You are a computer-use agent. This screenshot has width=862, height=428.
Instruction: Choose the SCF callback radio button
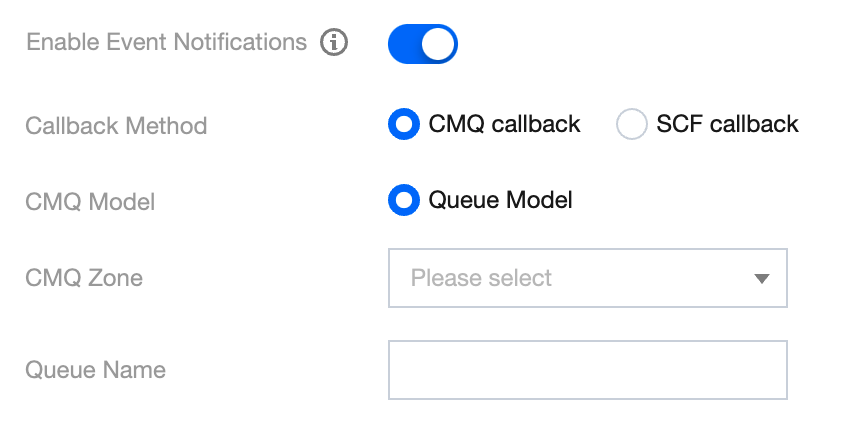631,125
